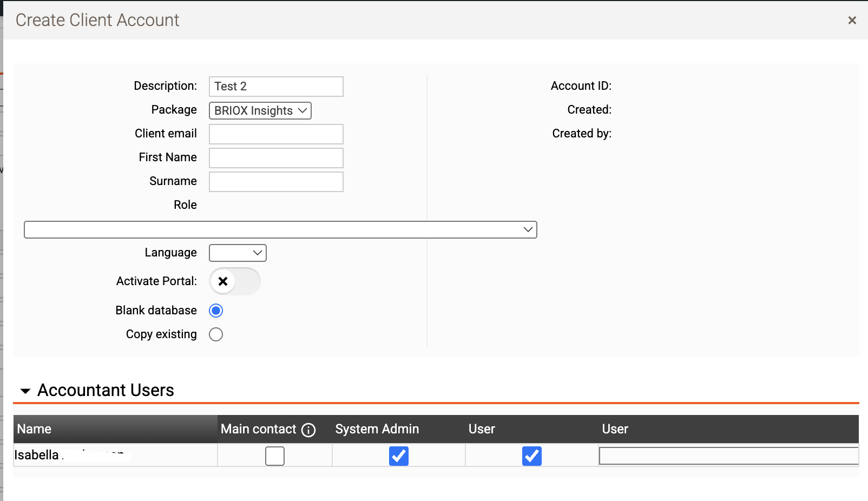Click into the Surname field
Image resolution: width=868 pixels, height=501 pixels.
276,182
